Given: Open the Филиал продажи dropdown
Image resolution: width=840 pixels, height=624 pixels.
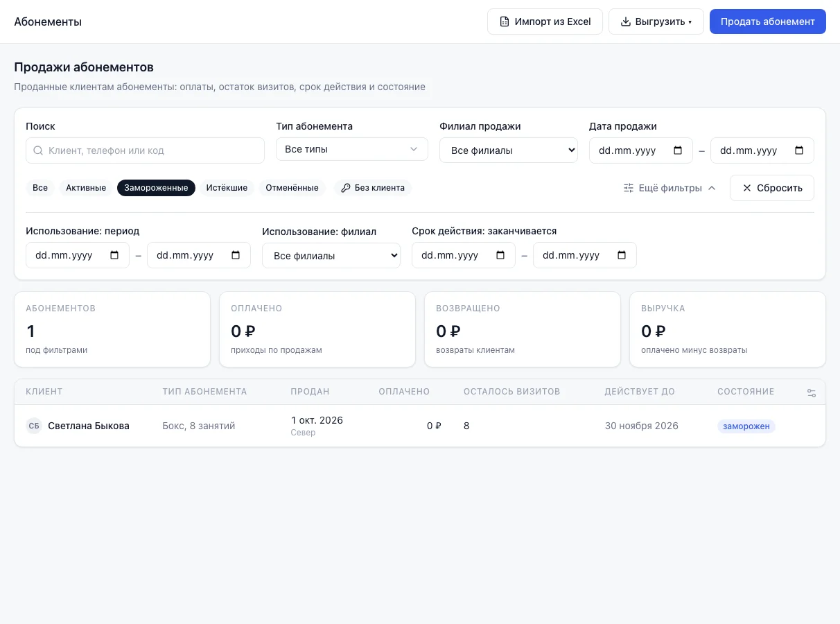Looking at the screenshot, I should (x=509, y=150).
